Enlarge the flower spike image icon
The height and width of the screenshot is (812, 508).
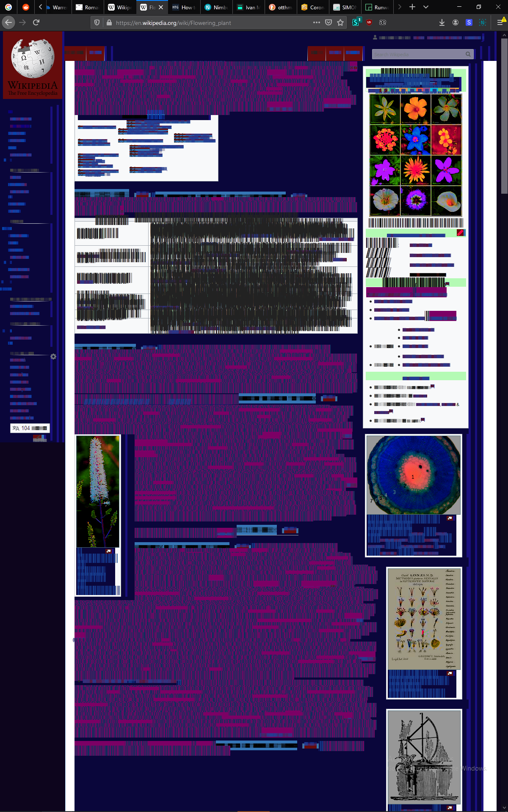point(108,551)
